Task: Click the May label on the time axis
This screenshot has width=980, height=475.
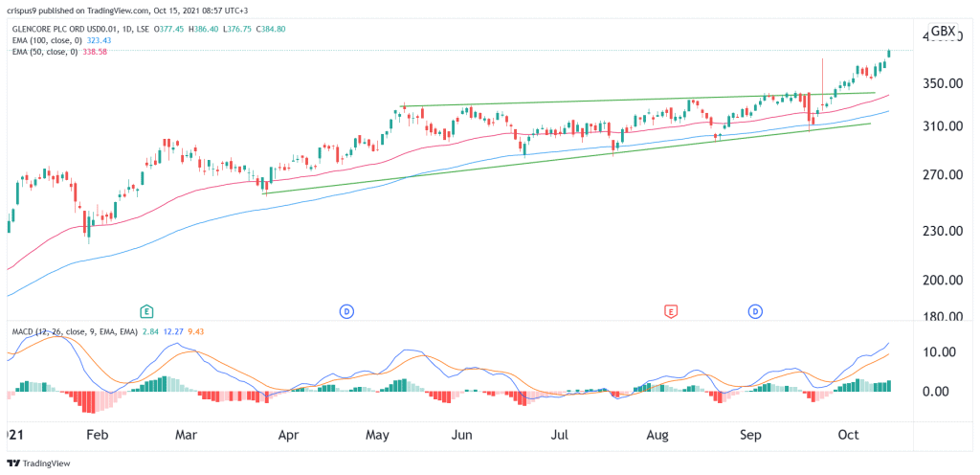Action: tap(378, 435)
